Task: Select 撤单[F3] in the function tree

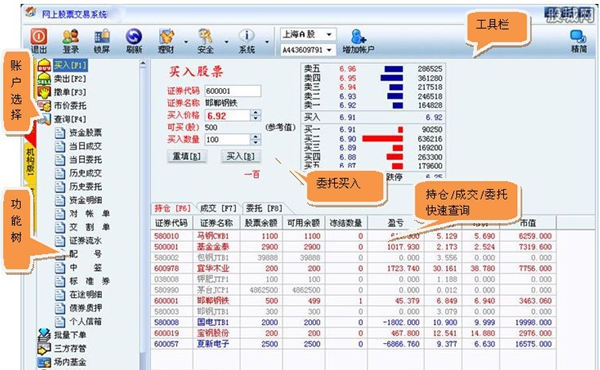Action: click(70, 92)
